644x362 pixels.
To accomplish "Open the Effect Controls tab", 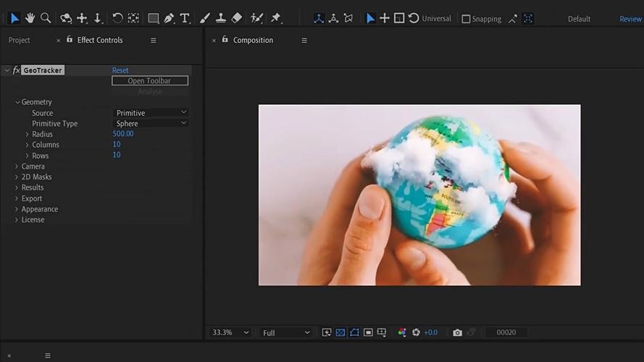I will point(100,40).
